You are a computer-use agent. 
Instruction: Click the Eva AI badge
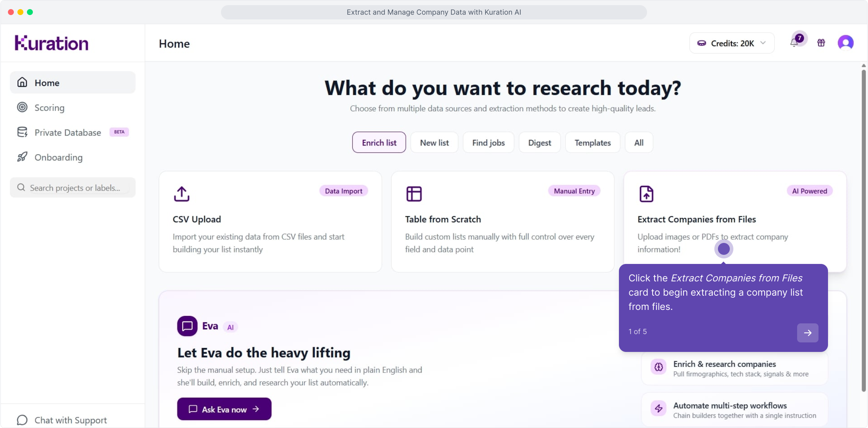[x=230, y=327]
